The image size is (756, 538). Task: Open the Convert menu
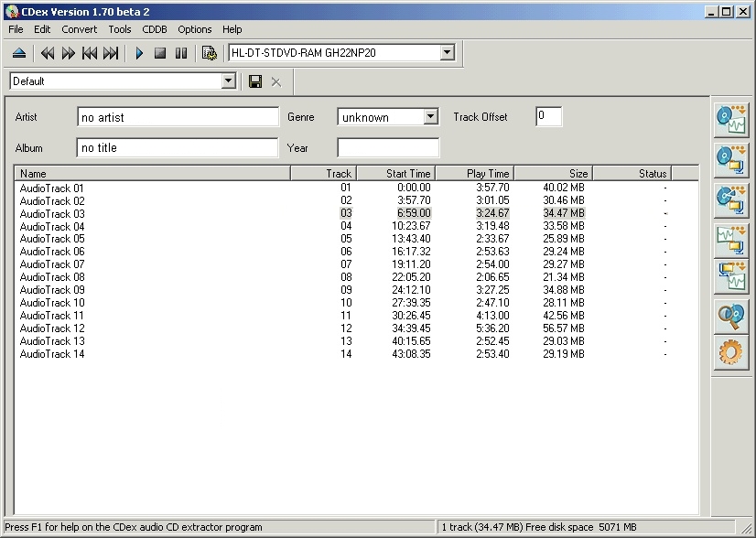79,29
